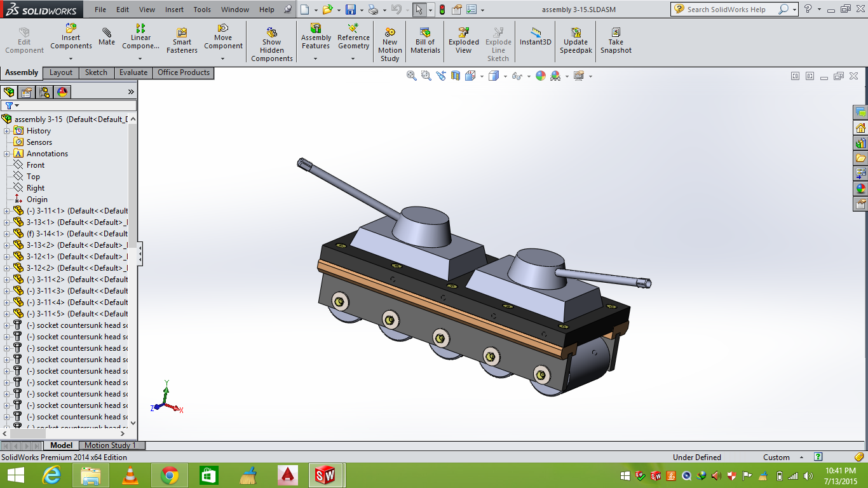The image size is (868, 488).
Task: Open the Reference Geometry dropdown arrow
Action: (353, 58)
